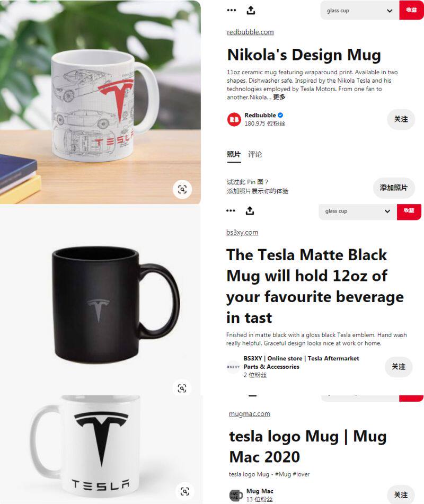
Task: Select the 照片 tab
Action: click(234, 154)
